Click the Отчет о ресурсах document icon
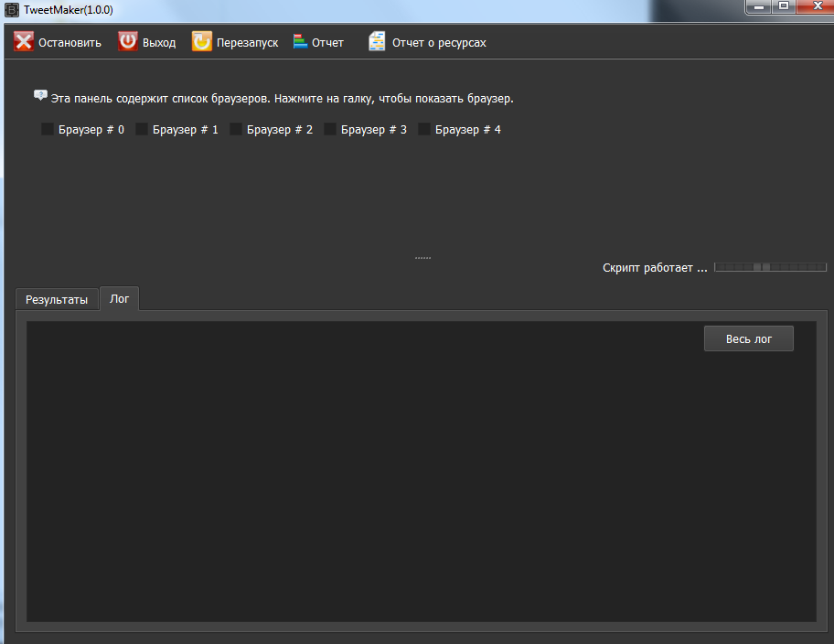The image size is (834, 644). [x=377, y=42]
